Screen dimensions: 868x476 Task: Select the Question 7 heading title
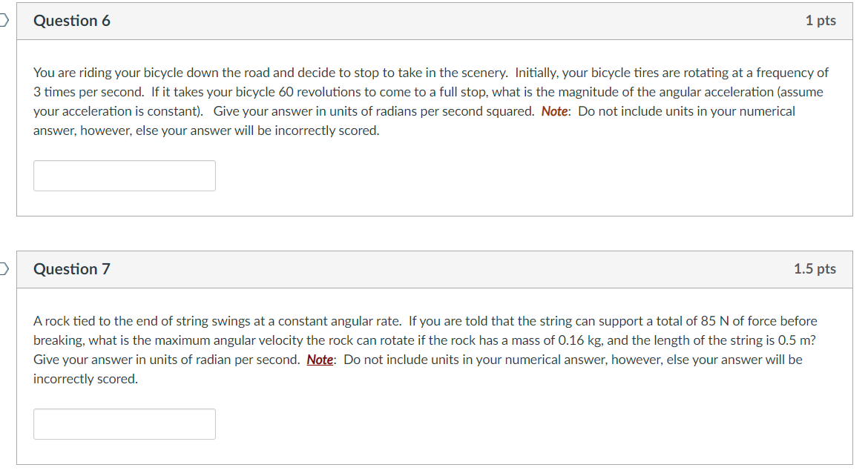[72, 269]
